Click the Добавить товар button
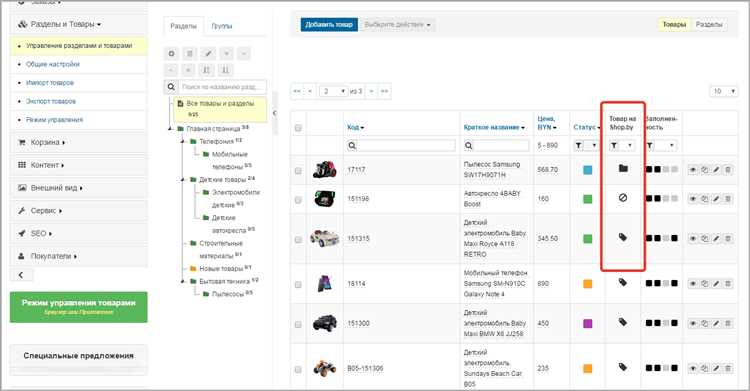The height and width of the screenshot is (391, 750). coord(329,24)
